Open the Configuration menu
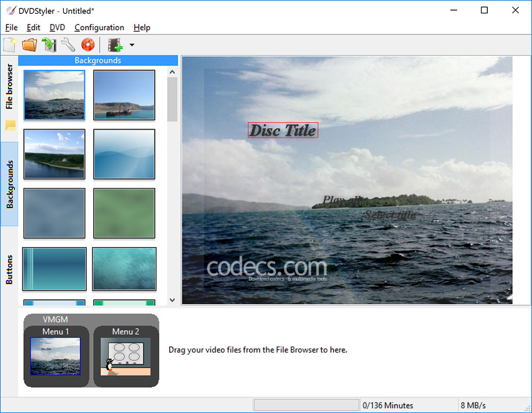Screen dimensions: 532x413 99,28
